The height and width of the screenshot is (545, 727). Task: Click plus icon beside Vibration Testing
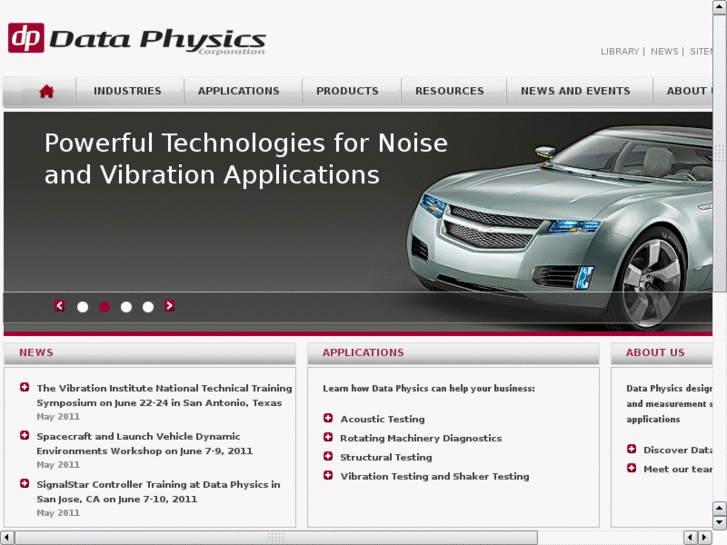328,475
